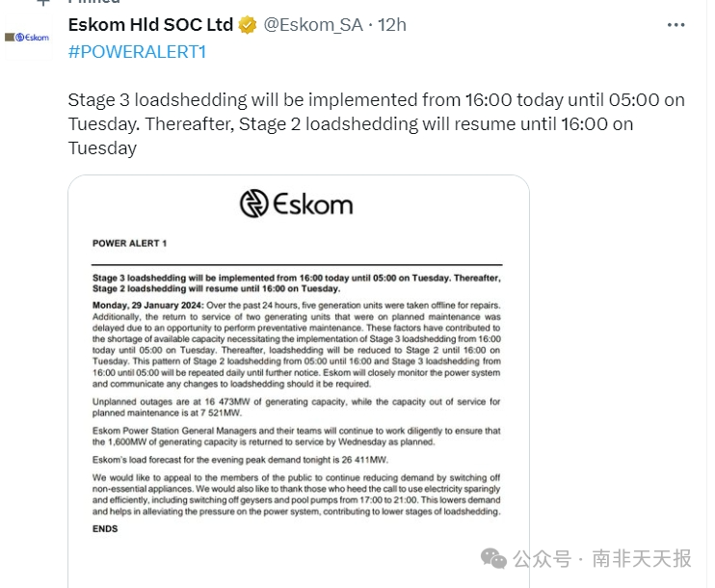
Task: Click the Eskom profile avatar logo
Action: pos(27,38)
